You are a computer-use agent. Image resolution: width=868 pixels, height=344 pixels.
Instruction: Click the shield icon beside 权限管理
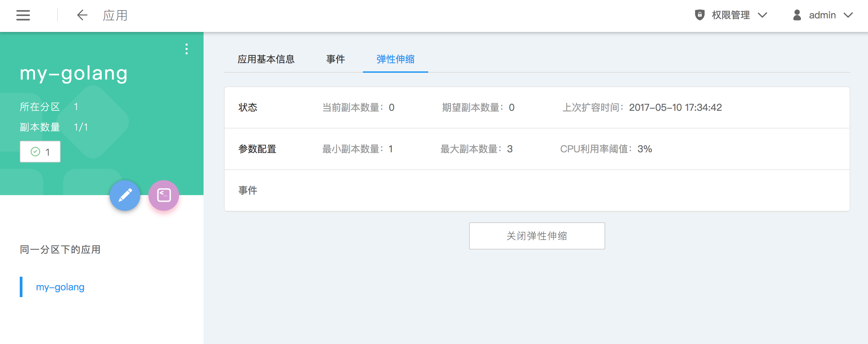pos(699,15)
